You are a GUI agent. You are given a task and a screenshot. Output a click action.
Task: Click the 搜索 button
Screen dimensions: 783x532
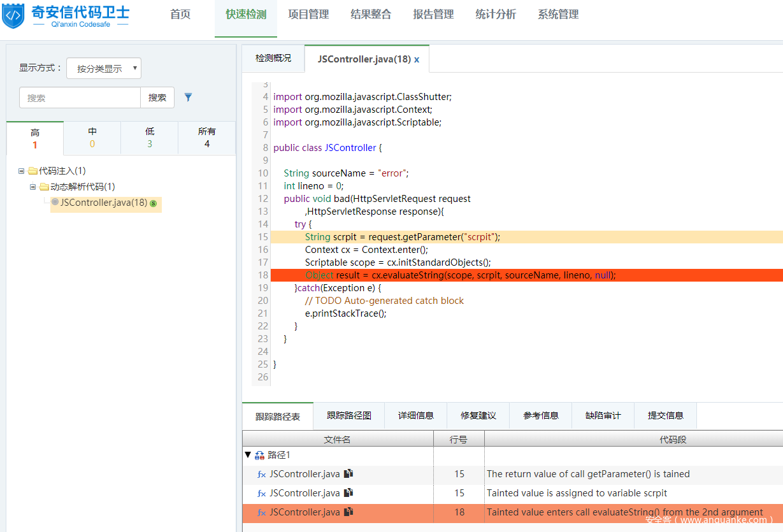pos(157,97)
